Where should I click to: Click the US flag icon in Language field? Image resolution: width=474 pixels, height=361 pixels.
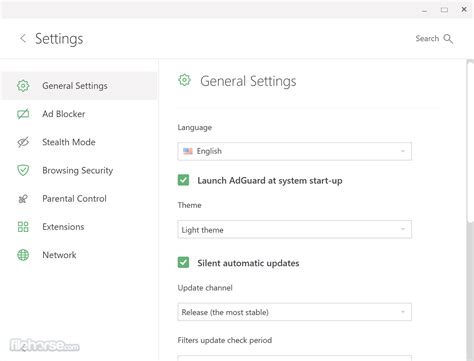coord(188,151)
